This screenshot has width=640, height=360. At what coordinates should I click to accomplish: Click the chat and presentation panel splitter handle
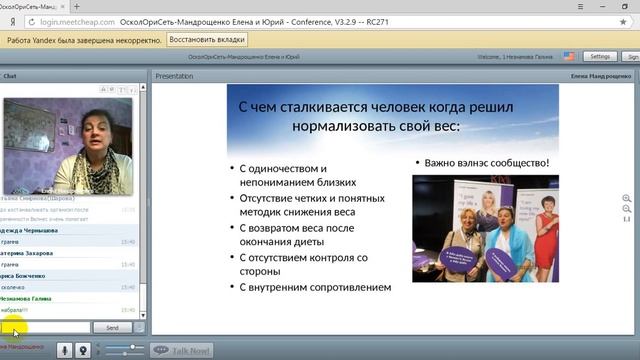tap(149, 202)
